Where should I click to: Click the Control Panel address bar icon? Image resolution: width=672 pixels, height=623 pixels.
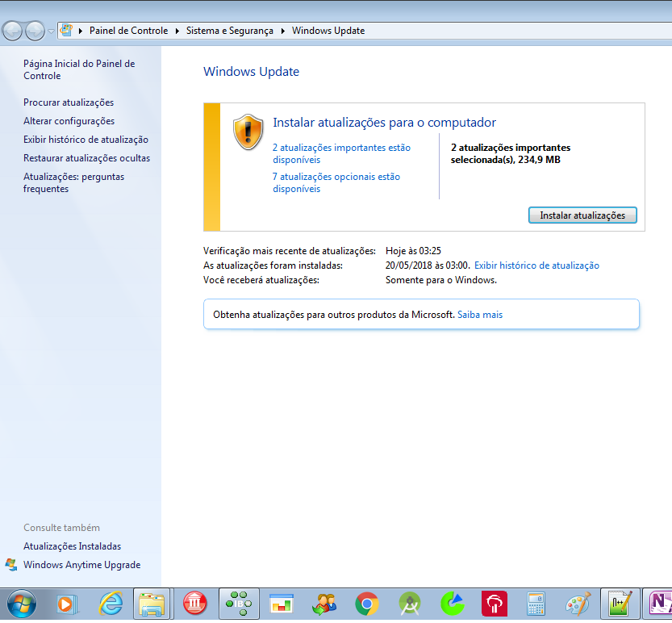(x=66, y=31)
